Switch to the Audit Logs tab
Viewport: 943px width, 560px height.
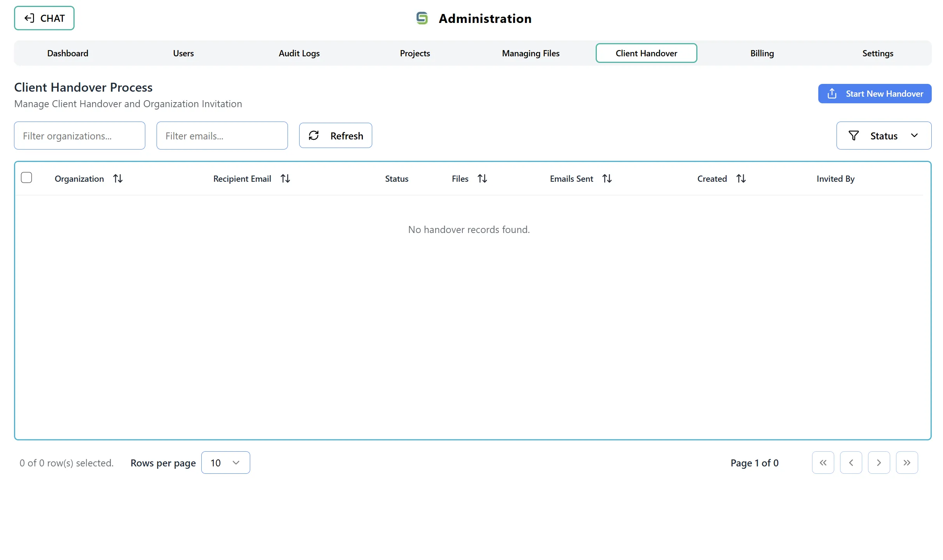298,53
